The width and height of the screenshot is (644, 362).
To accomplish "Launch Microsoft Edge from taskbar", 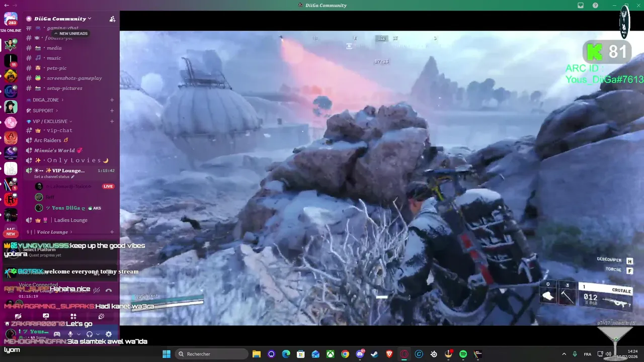I will tap(286, 354).
